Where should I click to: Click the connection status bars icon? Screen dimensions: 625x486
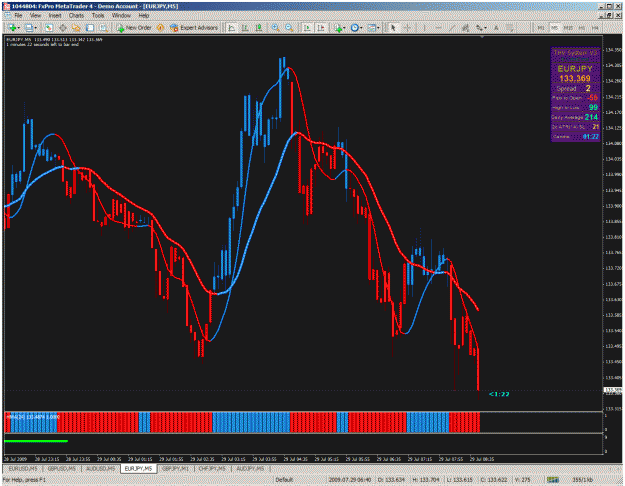[x=552, y=480]
